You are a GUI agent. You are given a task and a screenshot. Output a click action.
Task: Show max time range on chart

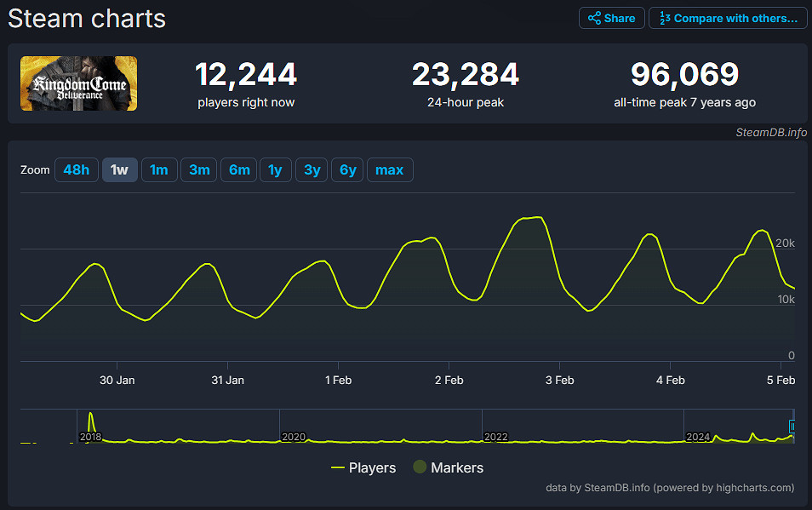point(389,170)
